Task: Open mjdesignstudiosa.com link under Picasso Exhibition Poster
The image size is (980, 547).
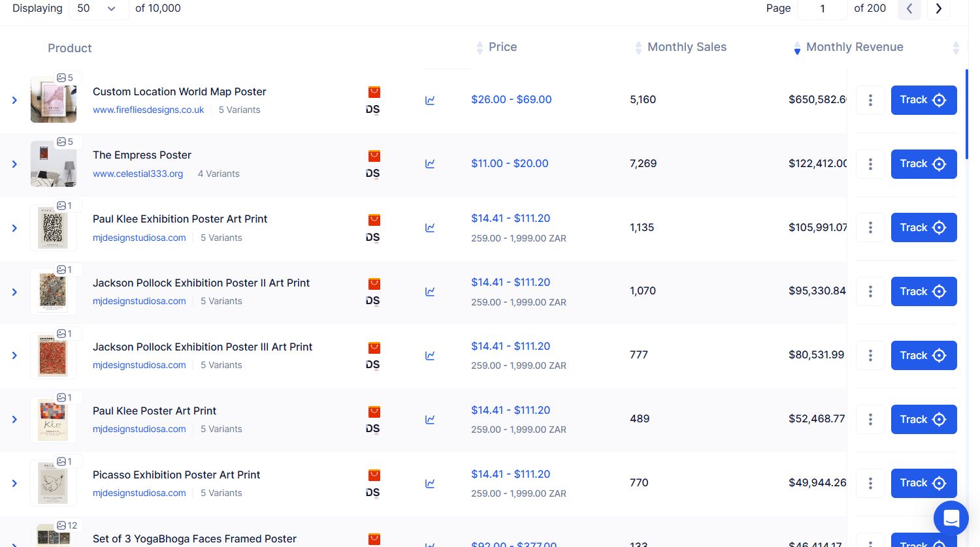Action: click(139, 493)
